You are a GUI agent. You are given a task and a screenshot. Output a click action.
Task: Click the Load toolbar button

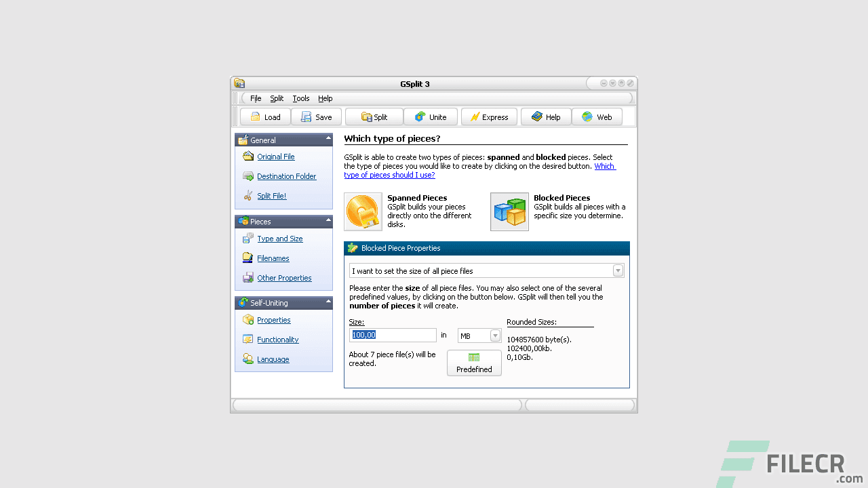[265, 117]
